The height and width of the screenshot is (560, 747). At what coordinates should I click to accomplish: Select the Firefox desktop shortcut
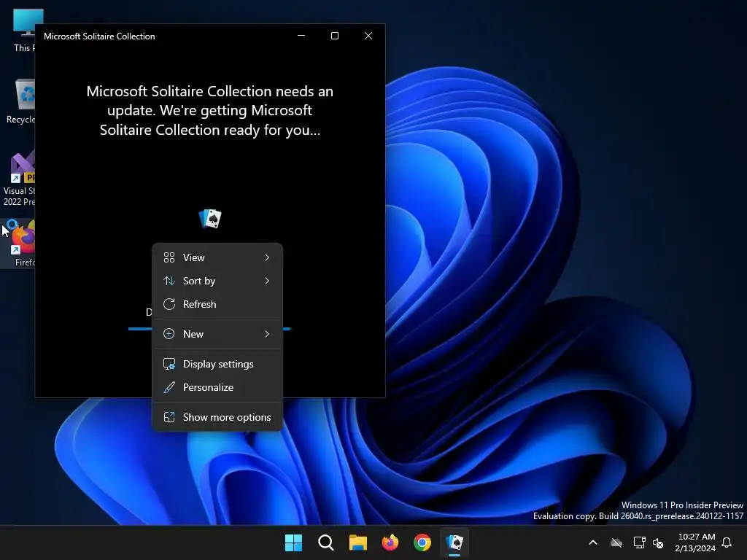pyautogui.click(x=19, y=244)
